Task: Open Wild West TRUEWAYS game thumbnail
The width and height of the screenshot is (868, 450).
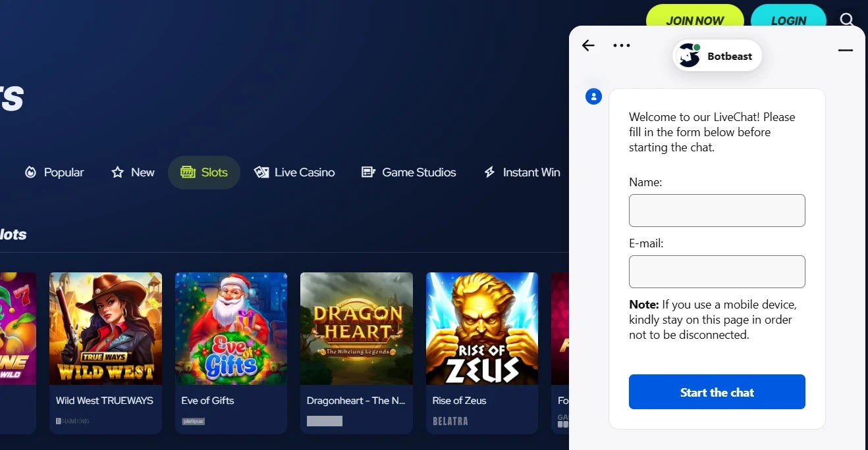Action: pyautogui.click(x=105, y=329)
